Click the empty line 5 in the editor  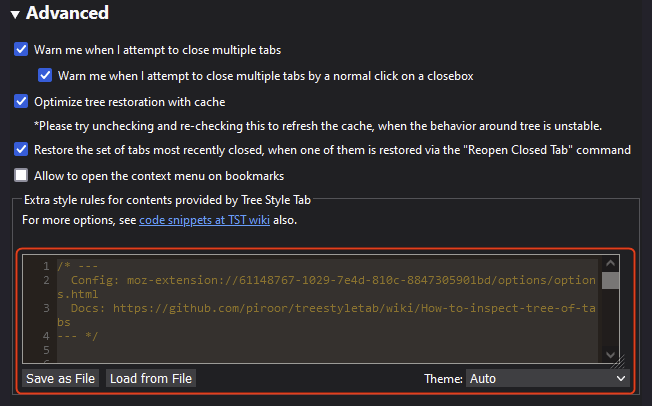click(300, 351)
